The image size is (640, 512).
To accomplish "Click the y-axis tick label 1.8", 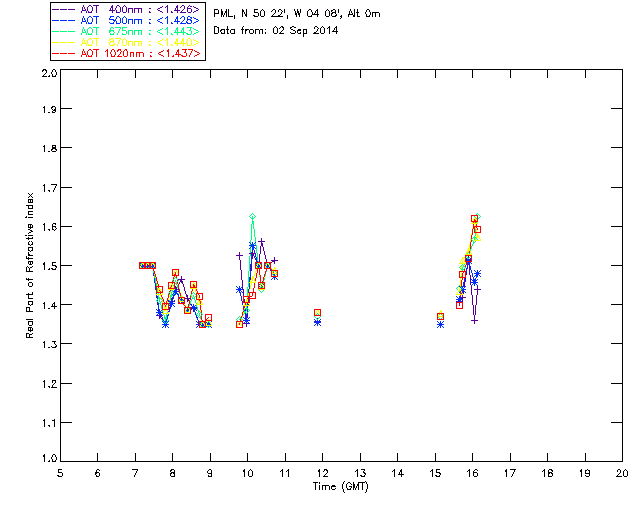I will pyautogui.click(x=49, y=148).
